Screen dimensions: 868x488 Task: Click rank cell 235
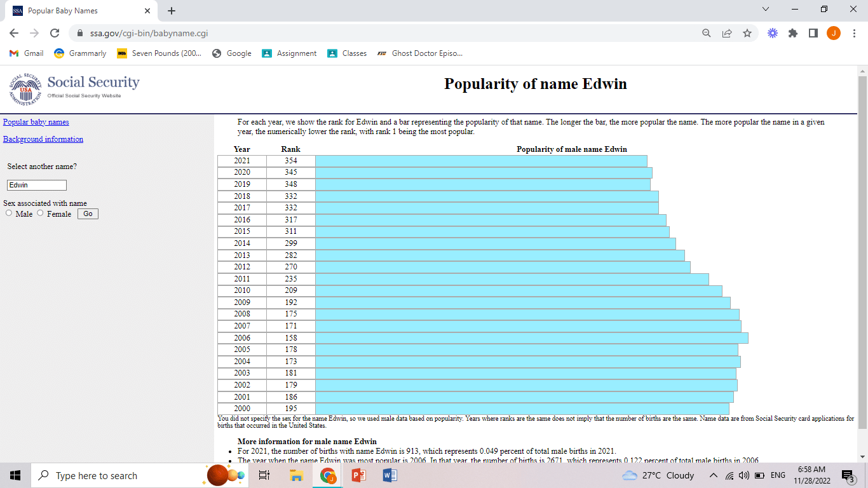[x=291, y=279]
